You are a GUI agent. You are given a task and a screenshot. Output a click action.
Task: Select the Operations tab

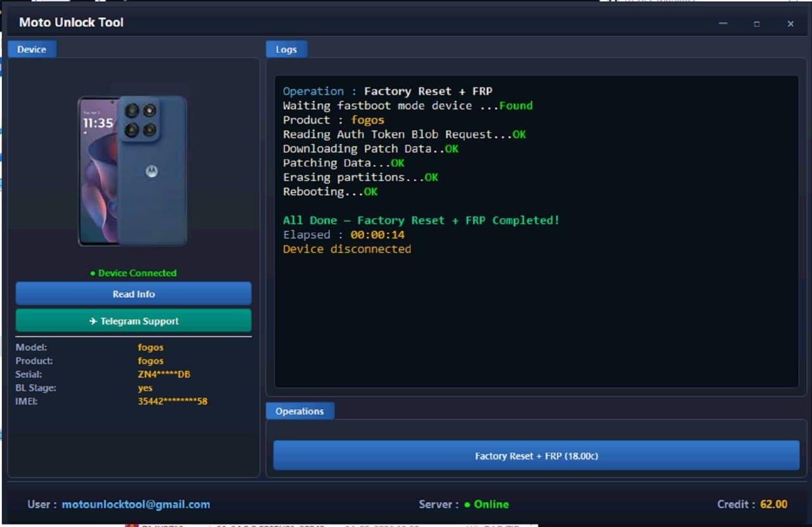299,411
